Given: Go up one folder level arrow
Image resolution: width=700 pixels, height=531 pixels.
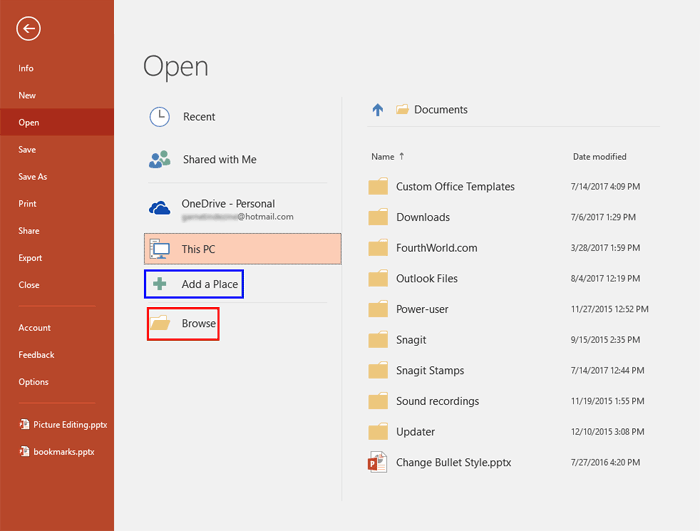Looking at the screenshot, I should click(377, 110).
